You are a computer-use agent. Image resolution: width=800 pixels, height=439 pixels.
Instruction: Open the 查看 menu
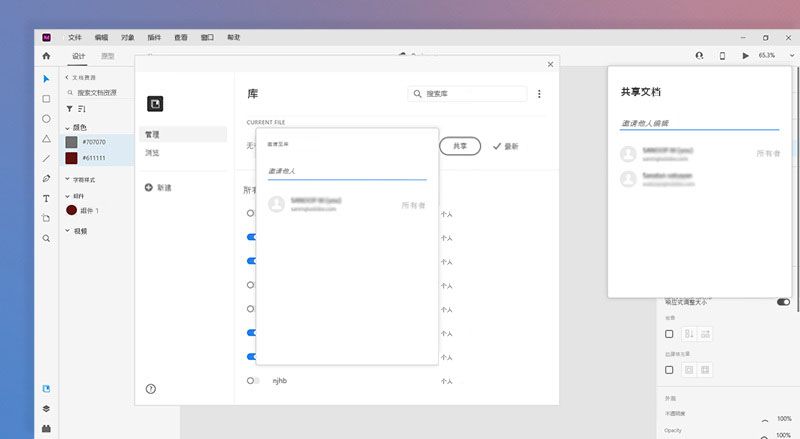(181, 37)
